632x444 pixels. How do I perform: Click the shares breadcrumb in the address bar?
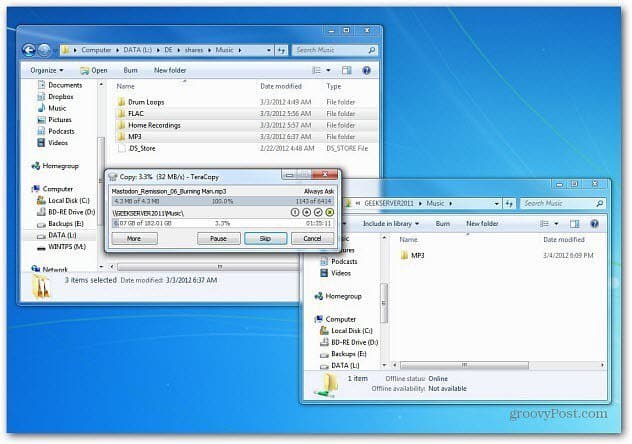[x=194, y=50]
